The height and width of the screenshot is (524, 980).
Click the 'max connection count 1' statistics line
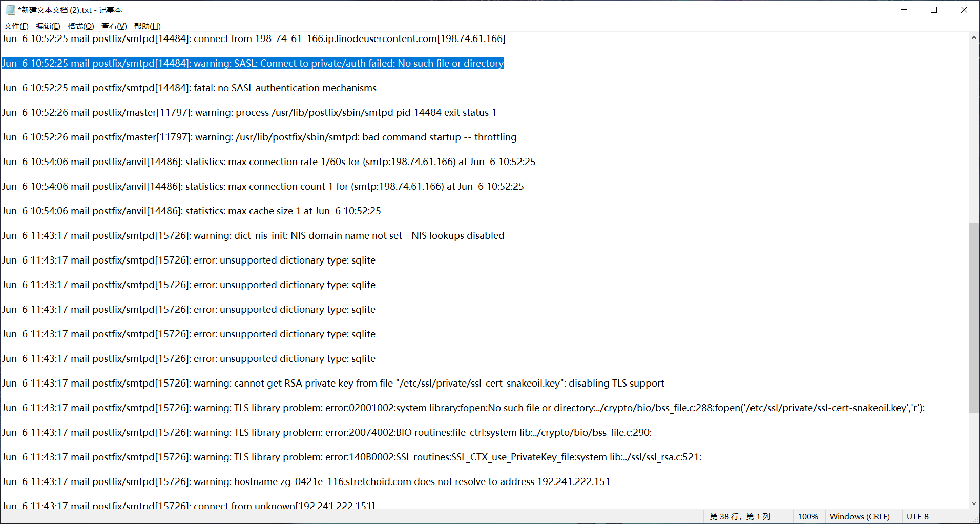point(263,186)
